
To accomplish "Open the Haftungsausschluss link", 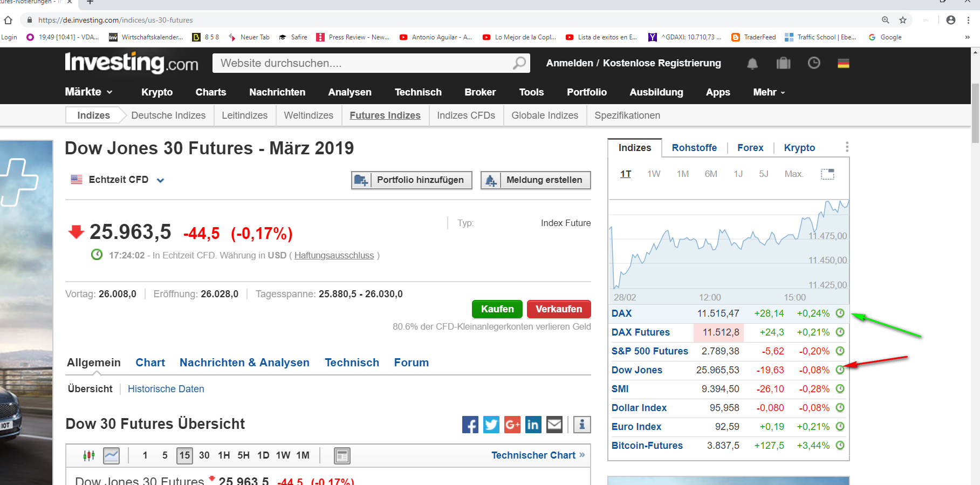I will pos(334,255).
